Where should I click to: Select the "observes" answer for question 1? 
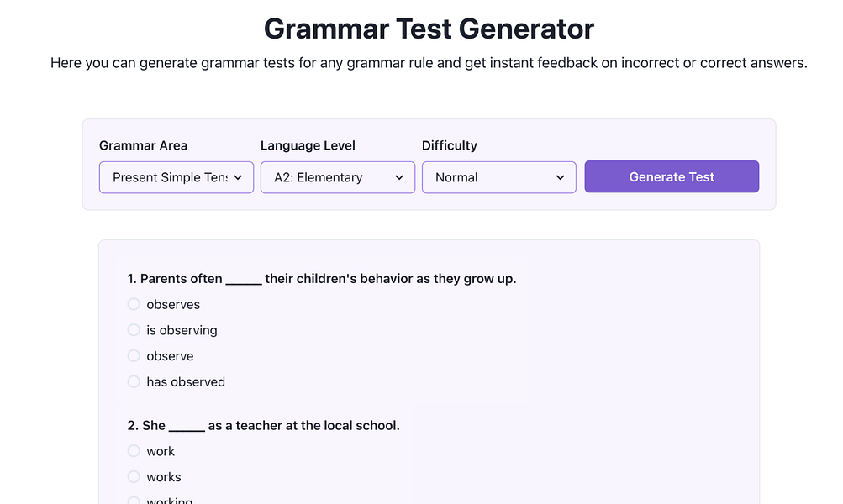pyautogui.click(x=134, y=304)
